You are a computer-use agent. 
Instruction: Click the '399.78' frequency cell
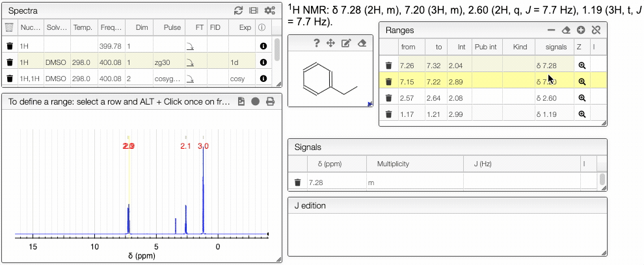[x=111, y=46]
